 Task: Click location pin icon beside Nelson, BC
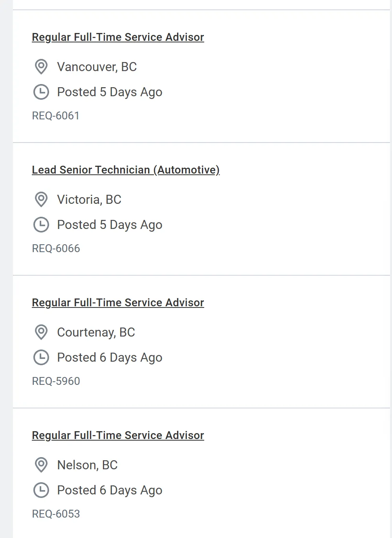coord(41,465)
